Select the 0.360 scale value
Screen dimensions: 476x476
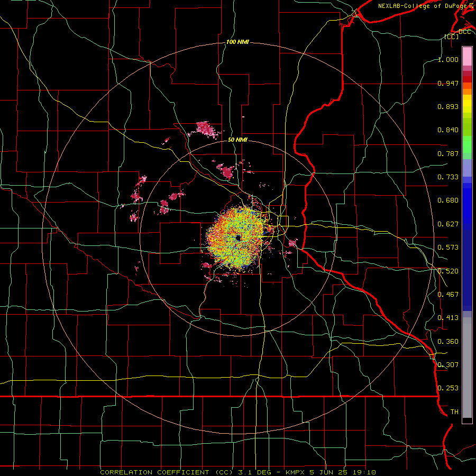pyautogui.click(x=448, y=342)
